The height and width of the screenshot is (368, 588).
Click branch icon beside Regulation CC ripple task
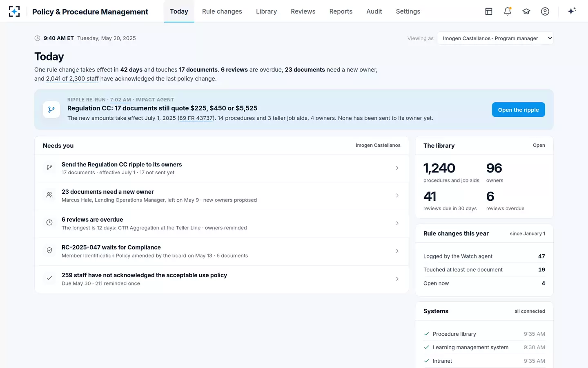click(x=49, y=167)
